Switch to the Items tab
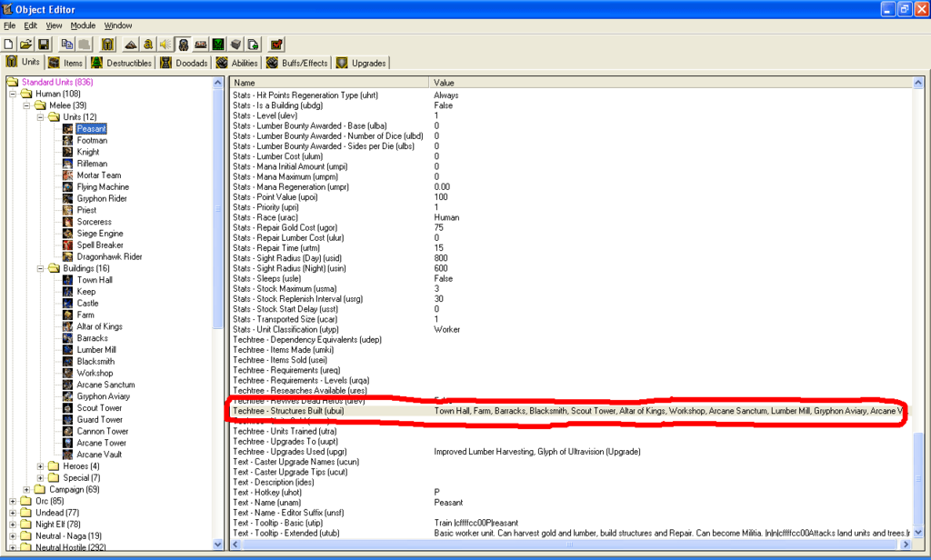This screenshot has width=931, height=560. pyautogui.click(x=65, y=63)
